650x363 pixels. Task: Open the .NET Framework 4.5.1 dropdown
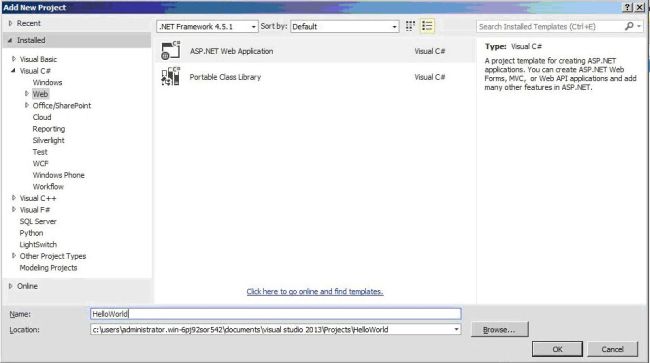(207, 27)
